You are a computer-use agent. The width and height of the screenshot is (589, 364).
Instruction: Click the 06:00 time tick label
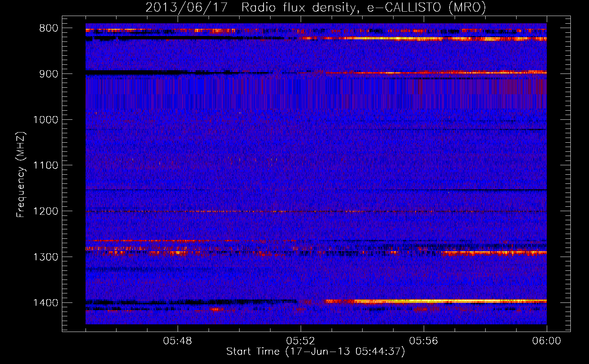click(546, 341)
